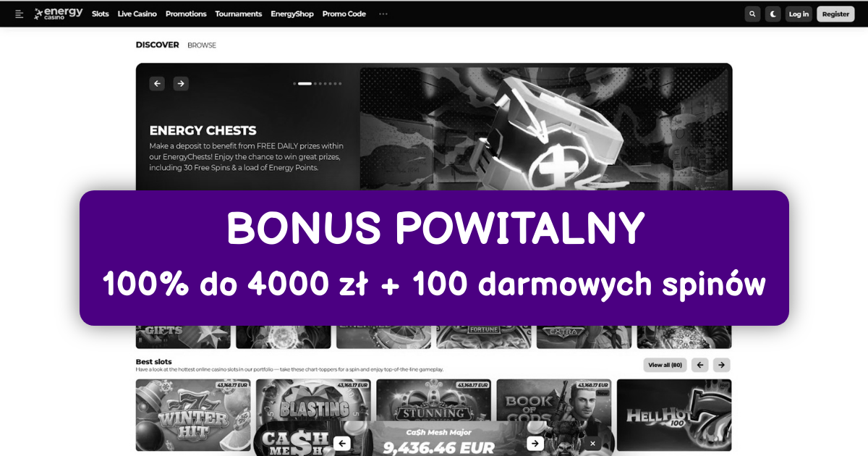
Task: Advance to next hero banner slide
Action: point(181,83)
